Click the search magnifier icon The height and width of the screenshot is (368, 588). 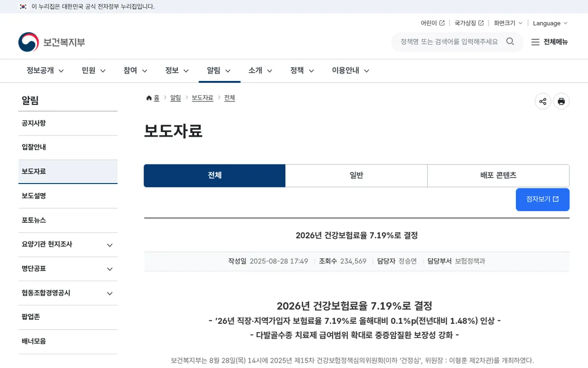pos(510,42)
